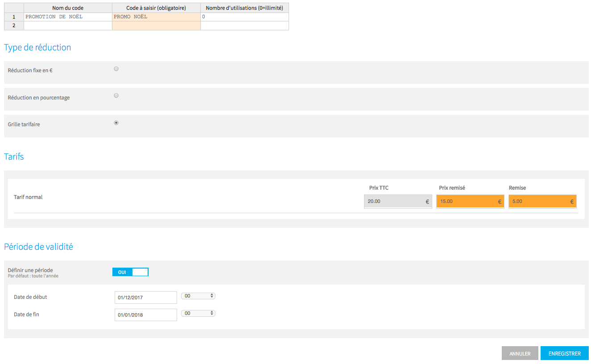Image resolution: width=591 pixels, height=364 pixels.
Task: Select the row 1 header in the table
Action: (x=14, y=17)
